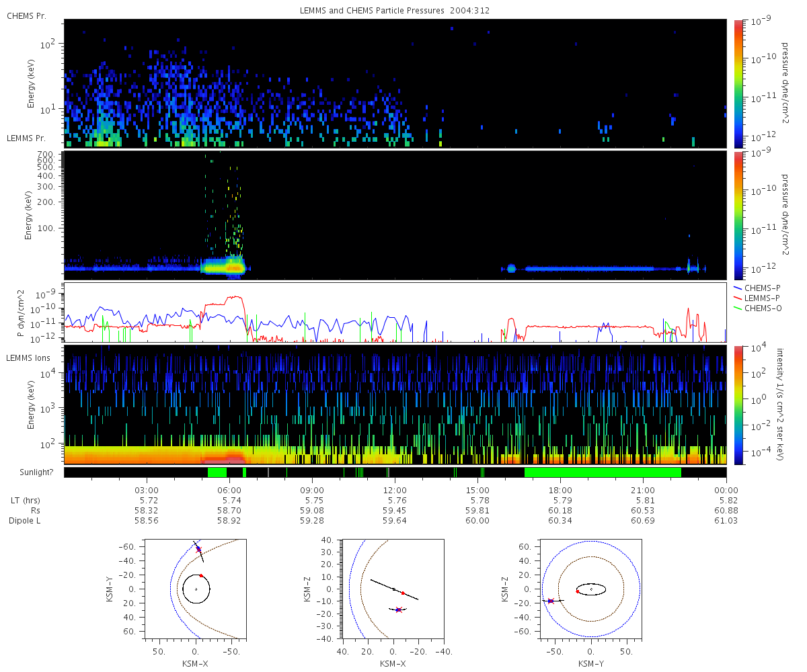Click the 12:00 time axis label
The image size is (807, 672).
tap(395, 491)
